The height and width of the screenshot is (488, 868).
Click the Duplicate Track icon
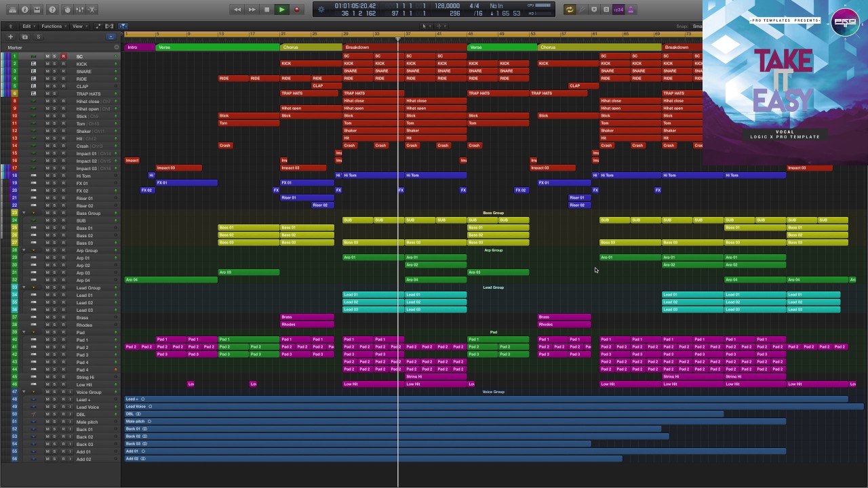pos(25,37)
